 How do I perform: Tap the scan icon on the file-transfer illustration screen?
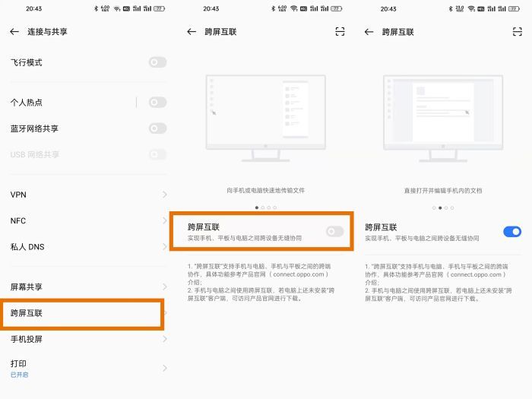pyautogui.click(x=340, y=32)
